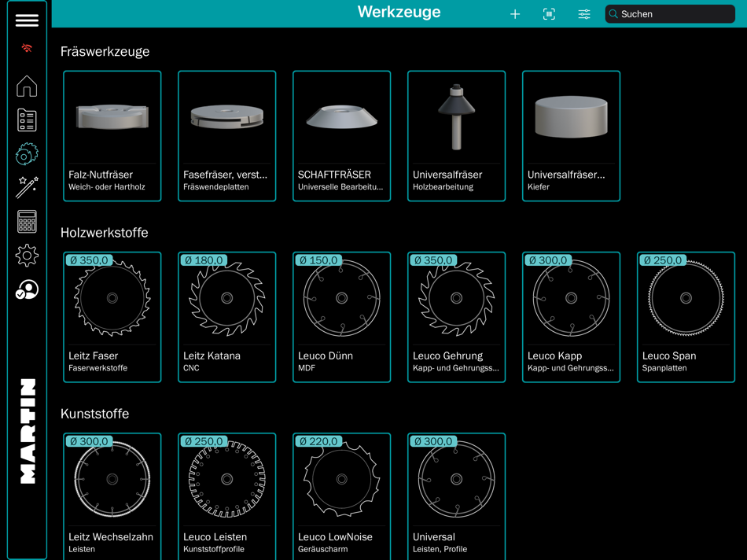Click the Kunststoffe section heading
747x560 pixels.
point(95,414)
